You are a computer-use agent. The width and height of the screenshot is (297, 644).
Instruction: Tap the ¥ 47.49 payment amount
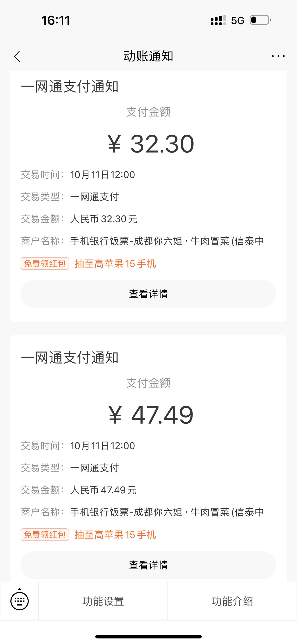151,415
